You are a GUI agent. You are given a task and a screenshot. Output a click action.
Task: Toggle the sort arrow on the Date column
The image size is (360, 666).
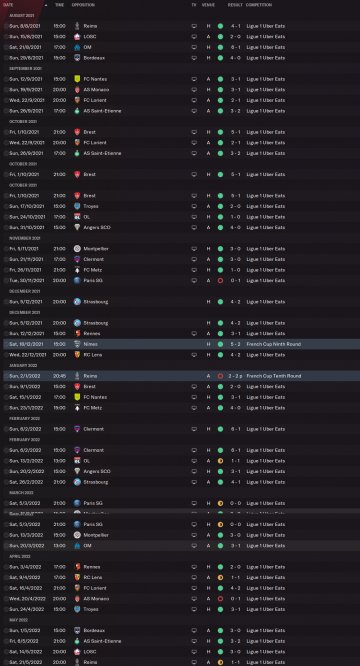46,5
